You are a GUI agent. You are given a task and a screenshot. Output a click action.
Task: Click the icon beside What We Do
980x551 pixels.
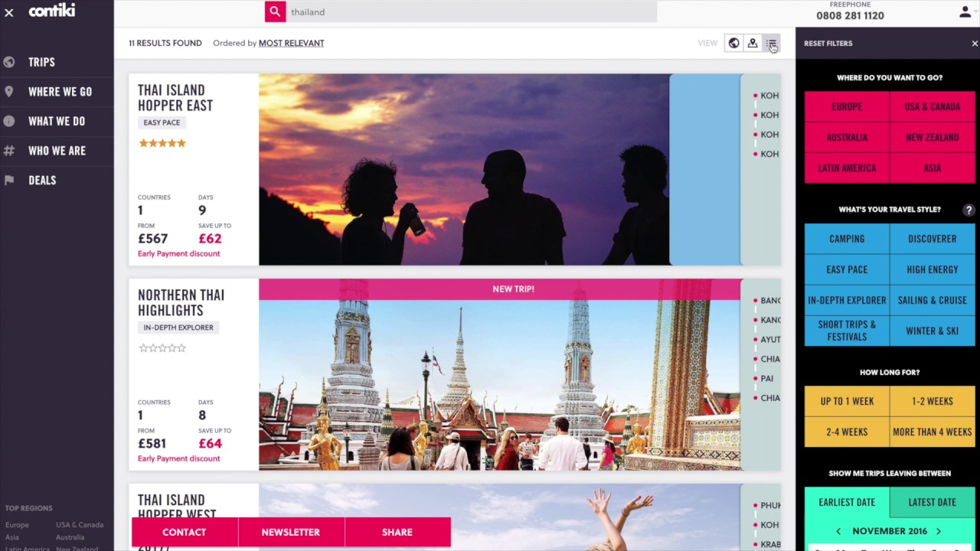tap(9, 121)
